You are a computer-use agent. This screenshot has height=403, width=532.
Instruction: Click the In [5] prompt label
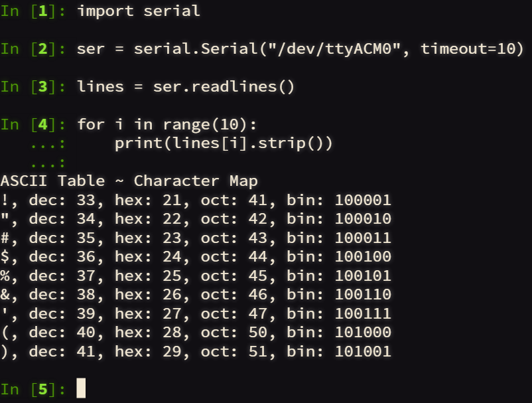click(x=33, y=389)
